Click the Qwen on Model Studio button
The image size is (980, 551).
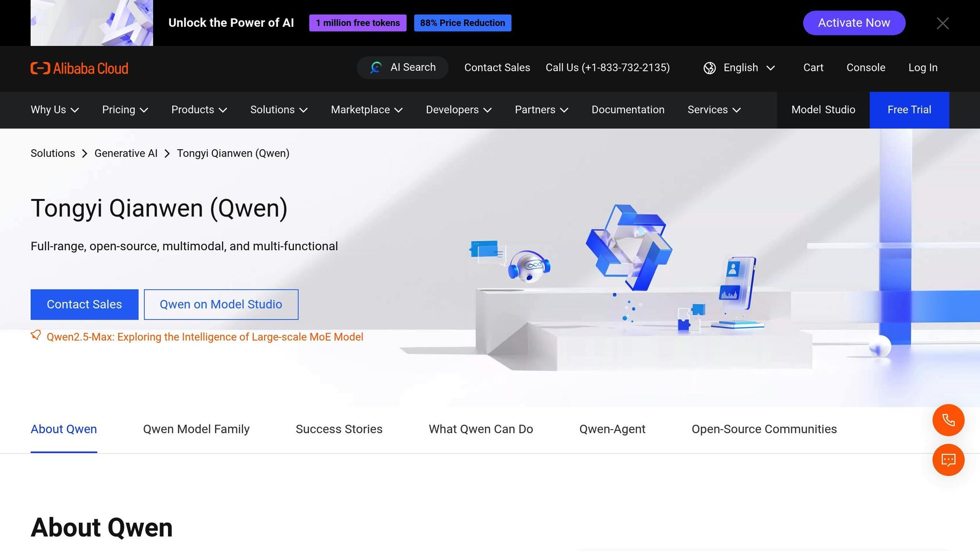(221, 305)
